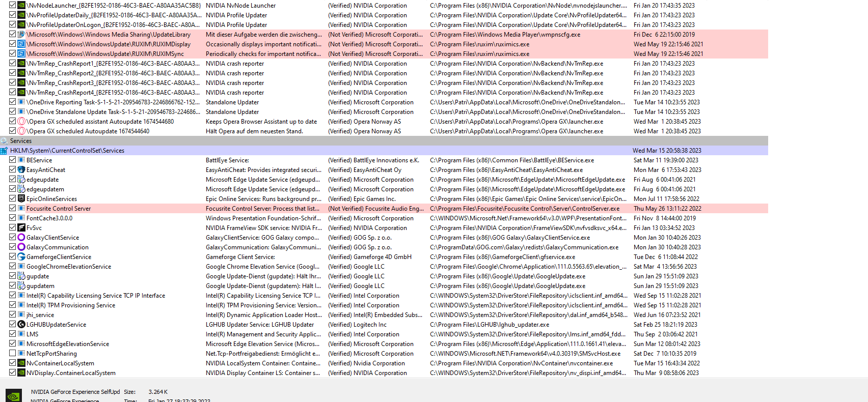Image resolution: width=868 pixels, height=402 pixels.
Task: Click the large NVIDIA GeForce Experience details icon
Action: click(14, 396)
